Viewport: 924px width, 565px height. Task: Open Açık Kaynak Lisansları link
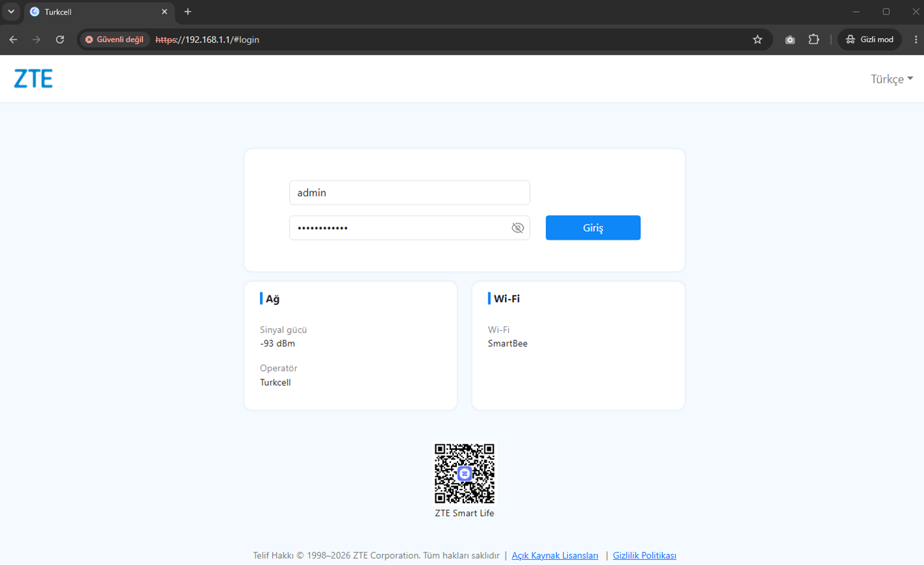coord(555,555)
